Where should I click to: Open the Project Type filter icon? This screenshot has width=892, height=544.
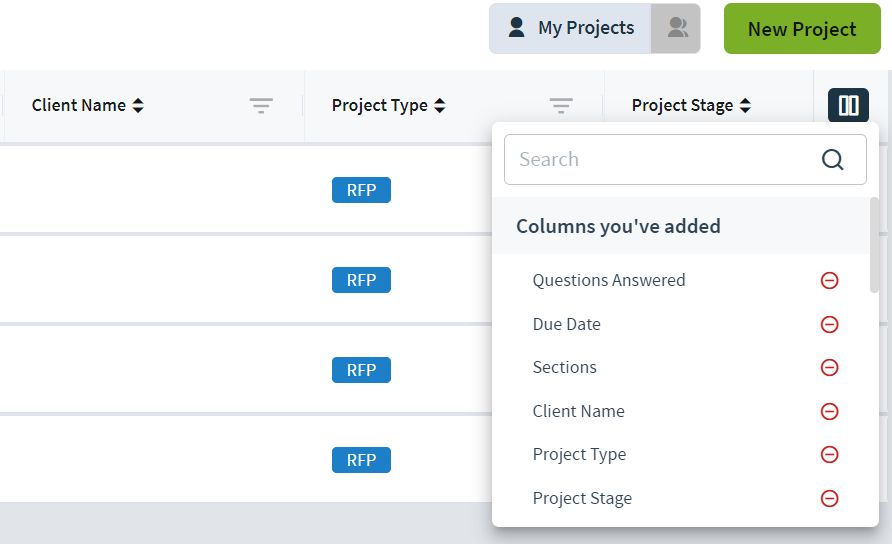click(x=561, y=105)
